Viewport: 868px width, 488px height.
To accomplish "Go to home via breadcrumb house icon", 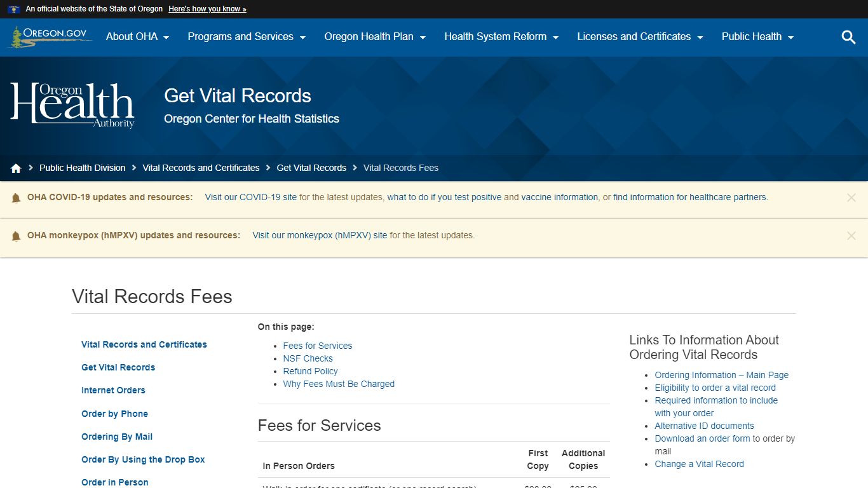I will pyautogui.click(x=16, y=168).
